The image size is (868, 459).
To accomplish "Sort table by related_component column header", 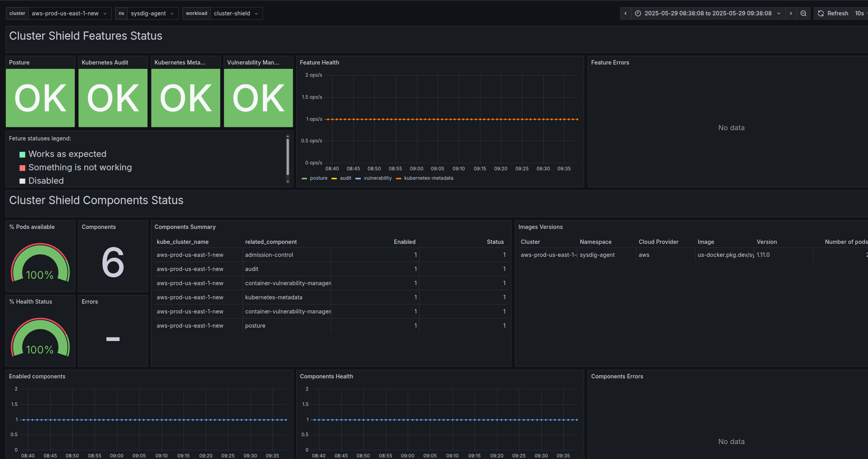I will click(271, 242).
